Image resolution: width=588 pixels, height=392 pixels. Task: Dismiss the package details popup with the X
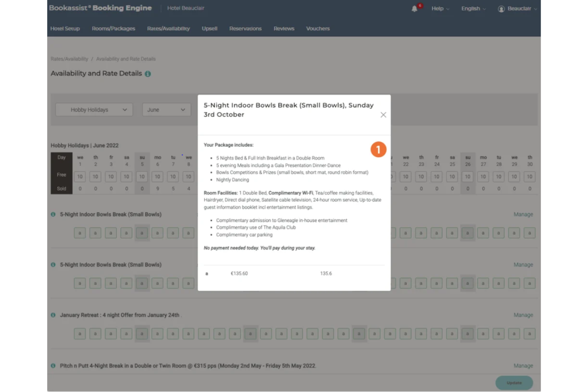[x=383, y=115]
